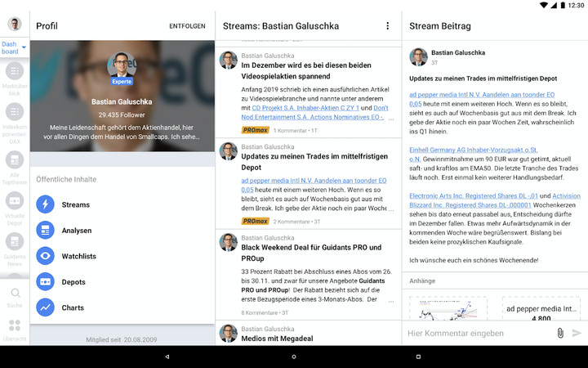Open Alle Topthemen sidebar item
The width and height of the screenshot is (588, 368).
pyautogui.click(x=15, y=168)
